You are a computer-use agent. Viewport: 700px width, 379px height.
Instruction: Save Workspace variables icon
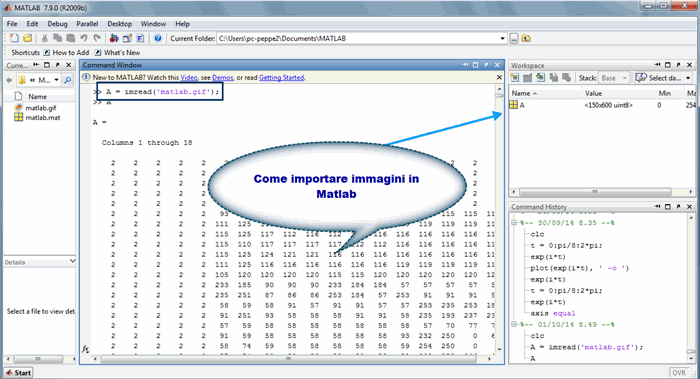554,78
